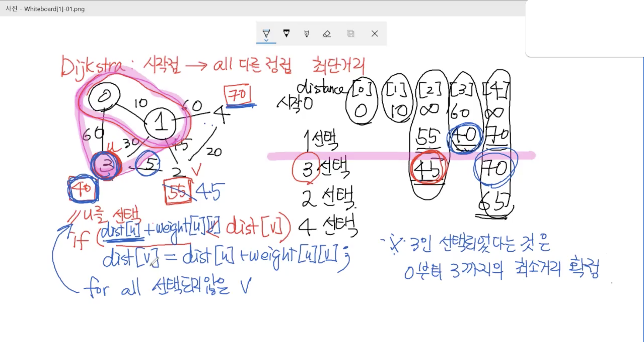Screen dimensions: 644x342
Task: Select the black pencil tool
Action: 286,33
